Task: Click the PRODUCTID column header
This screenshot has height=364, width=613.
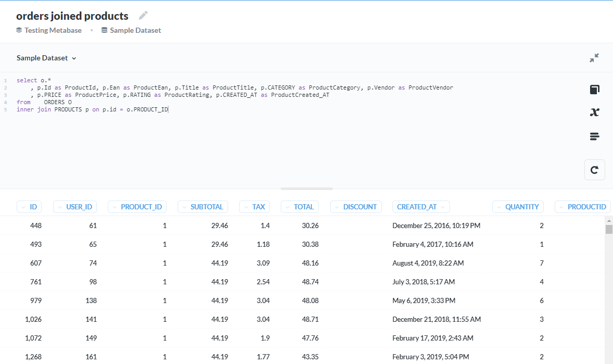Action: [583, 207]
